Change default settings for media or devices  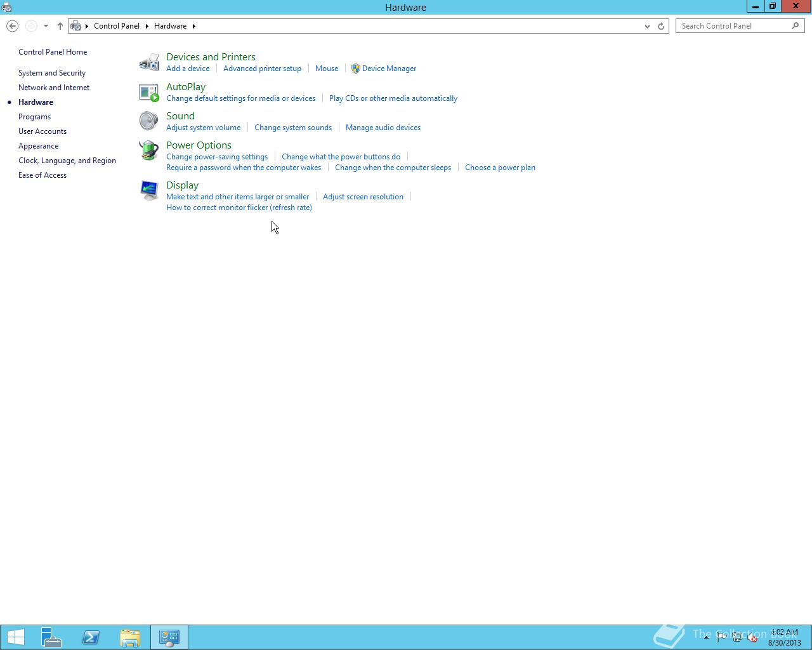click(240, 98)
